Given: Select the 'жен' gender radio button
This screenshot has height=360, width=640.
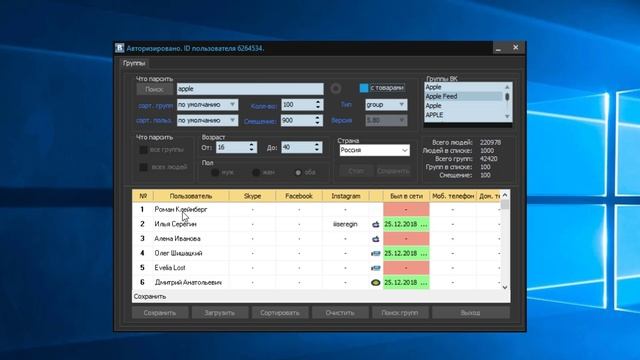Looking at the screenshot, I should pyautogui.click(x=256, y=172).
